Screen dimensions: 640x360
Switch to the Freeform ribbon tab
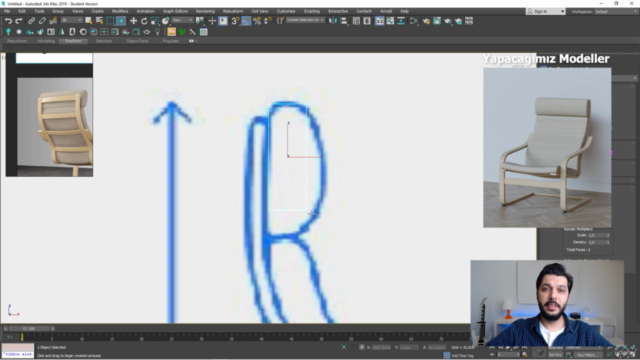pyautogui.click(x=73, y=41)
